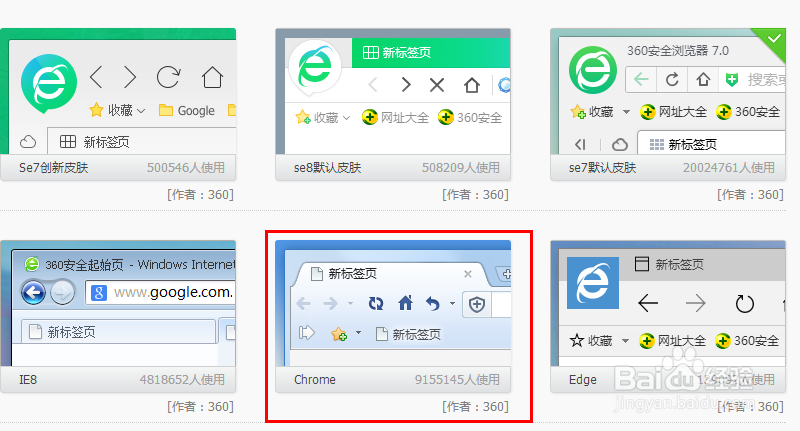Click the IE8 skin name label
Viewport: 800px width, 431px height.
point(28,379)
